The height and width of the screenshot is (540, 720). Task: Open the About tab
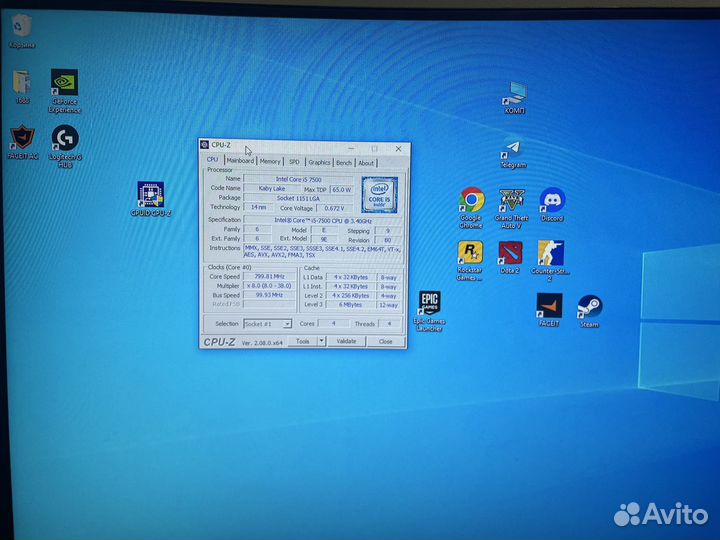pos(366,163)
